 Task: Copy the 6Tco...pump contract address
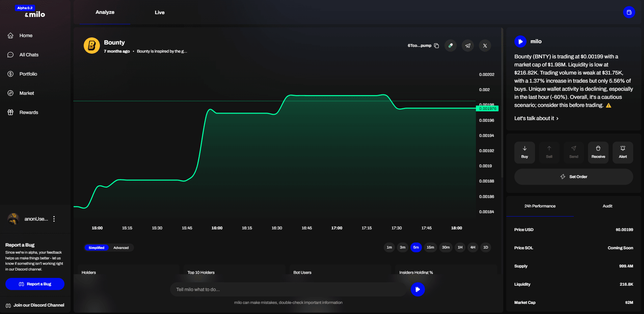click(x=436, y=46)
